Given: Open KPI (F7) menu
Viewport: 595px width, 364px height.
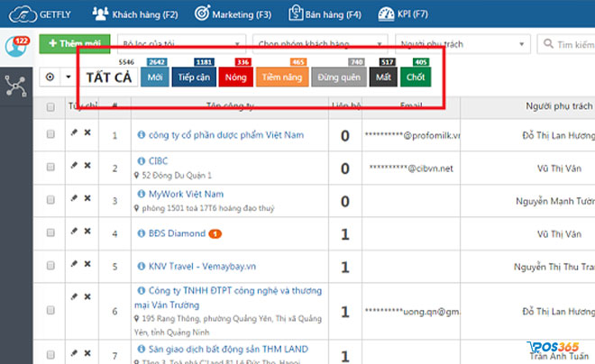Looking at the screenshot, I should point(403,14).
